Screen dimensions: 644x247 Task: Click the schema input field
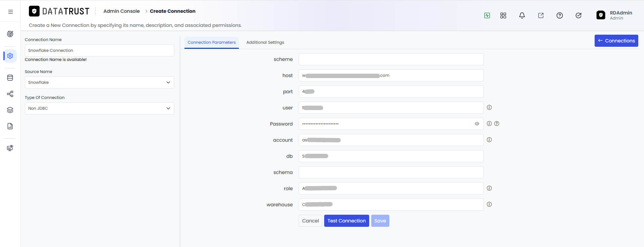tap(391, 172)
